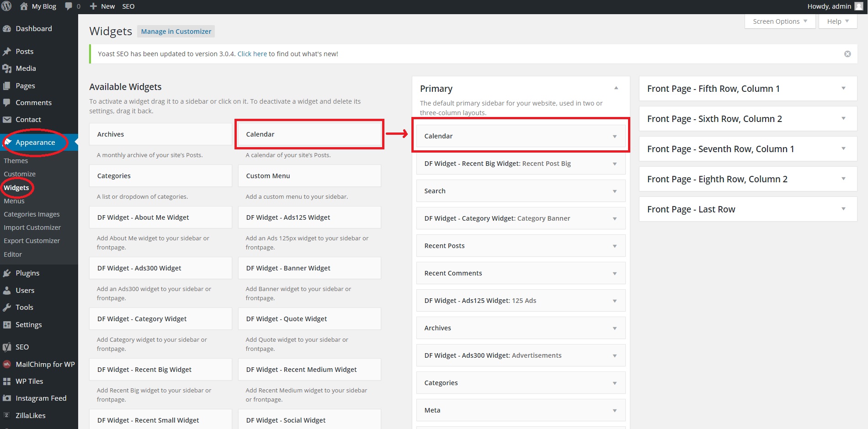Click the Tools wrench icon
Image resolution: width=868 pixels, height=429 pixels.
pyautogui.click(x=7, y=307)
